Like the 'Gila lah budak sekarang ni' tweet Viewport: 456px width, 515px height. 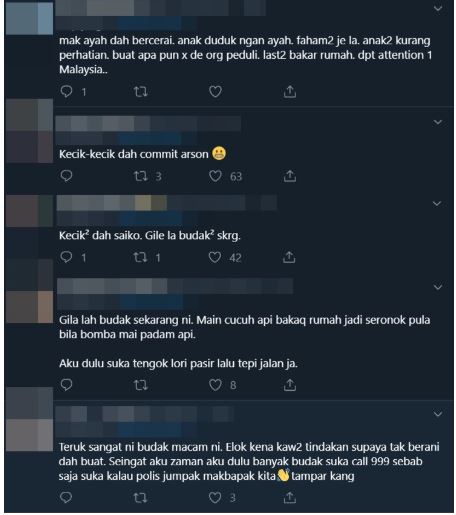click(x=215, y=385)
